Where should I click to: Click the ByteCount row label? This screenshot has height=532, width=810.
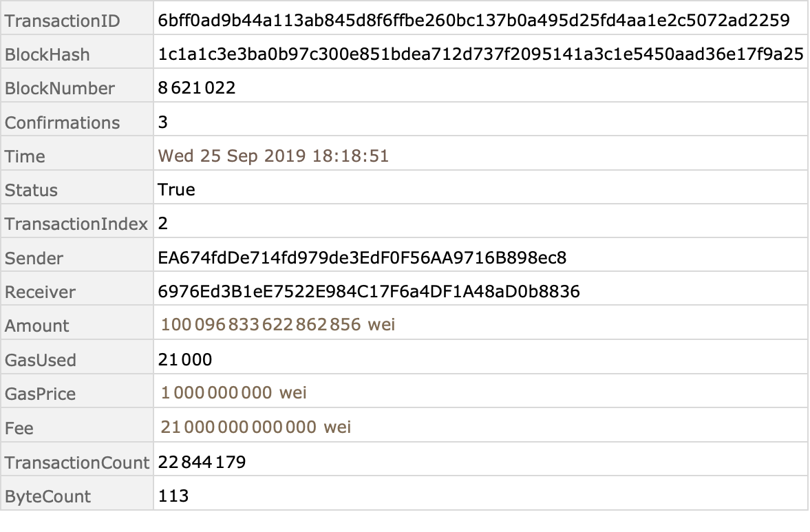[47, 496]
